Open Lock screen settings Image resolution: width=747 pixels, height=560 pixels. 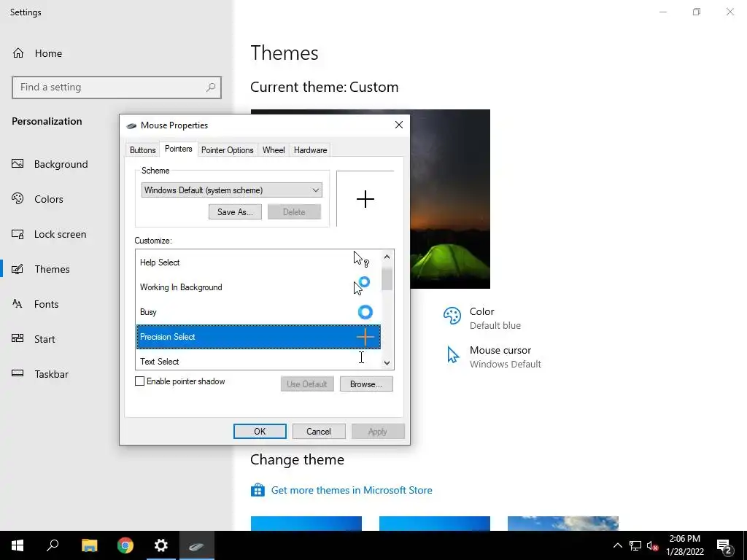click(x=49, y=234)
